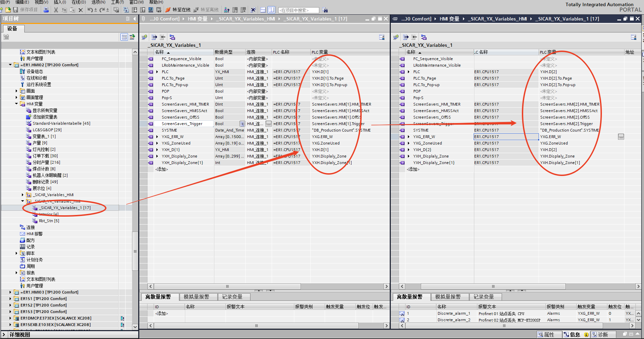Screen dimensions: 644x339
Task: Expand the YXG_ERR_W row in the left table
Action: tap(157, 137)
